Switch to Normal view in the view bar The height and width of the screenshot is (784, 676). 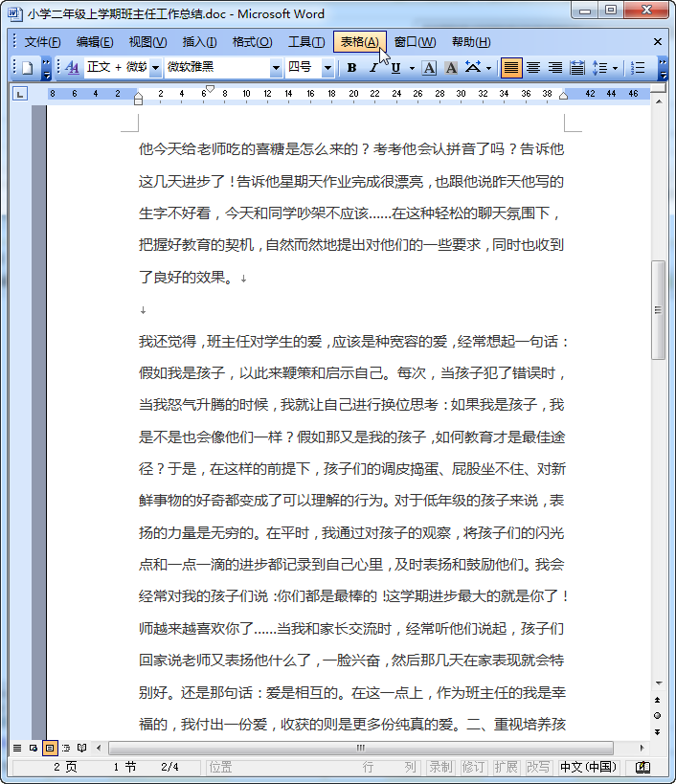click(x=16, y=748)
